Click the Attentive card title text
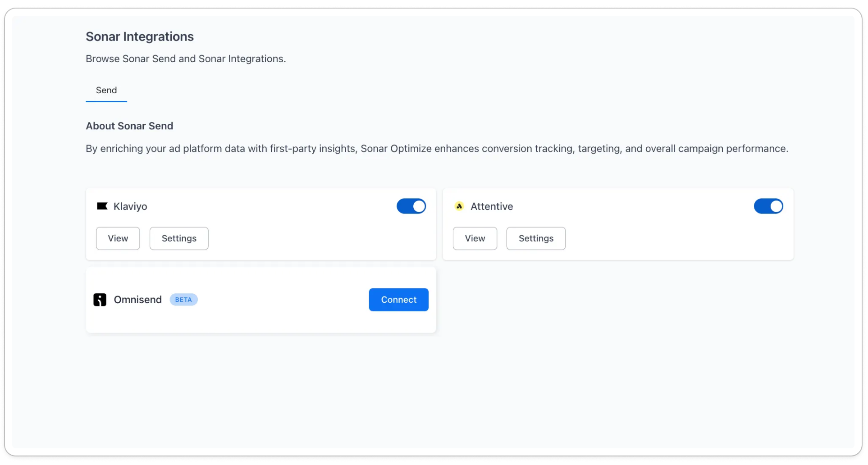The width and height of the screenshot is (868, 465). (492, 206)
